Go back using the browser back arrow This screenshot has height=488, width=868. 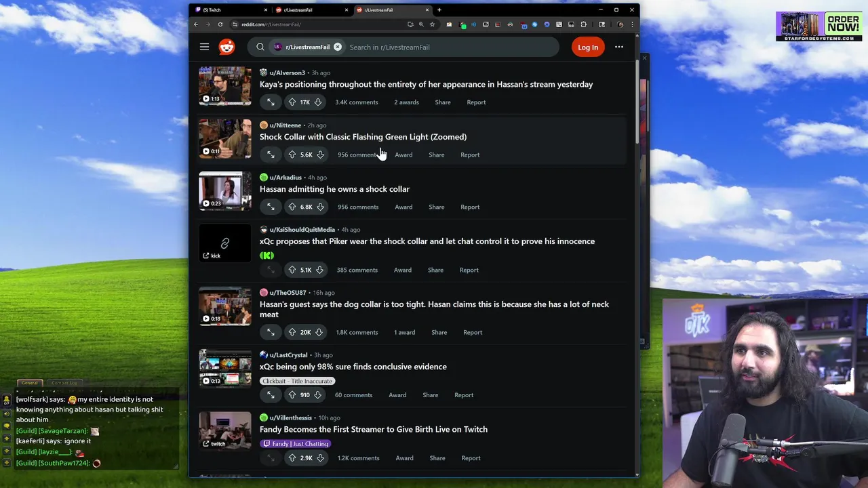(196, 24)
